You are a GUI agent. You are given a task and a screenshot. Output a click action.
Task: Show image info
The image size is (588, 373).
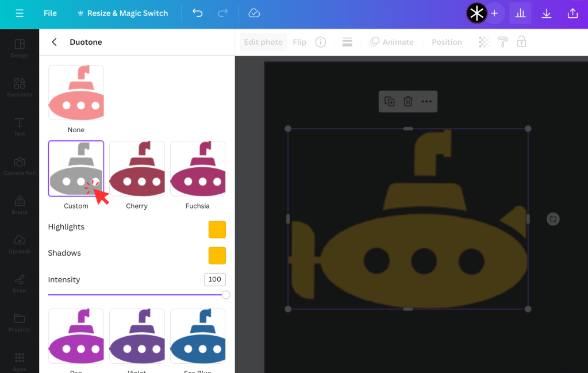[321, 42]
